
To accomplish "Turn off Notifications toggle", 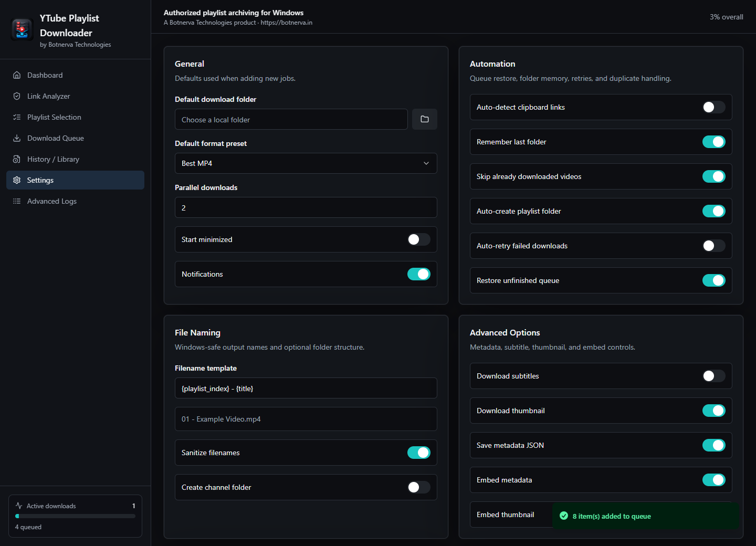I will pyautogui.click(x=419, y=274).
